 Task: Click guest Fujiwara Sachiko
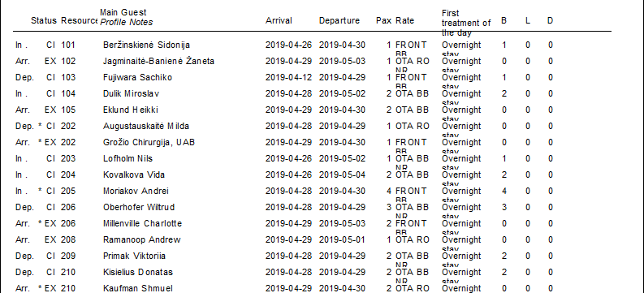[x=137, y=77]
